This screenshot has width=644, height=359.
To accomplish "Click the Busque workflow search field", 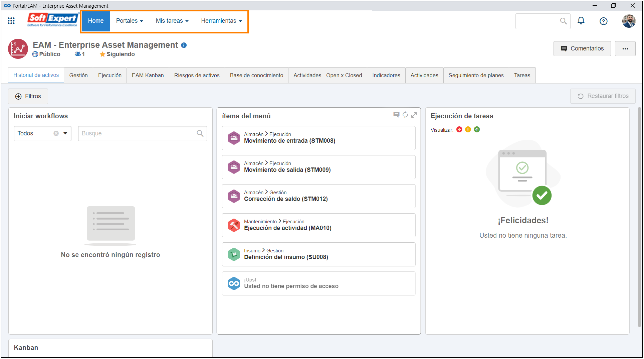I will coord(143,133).
